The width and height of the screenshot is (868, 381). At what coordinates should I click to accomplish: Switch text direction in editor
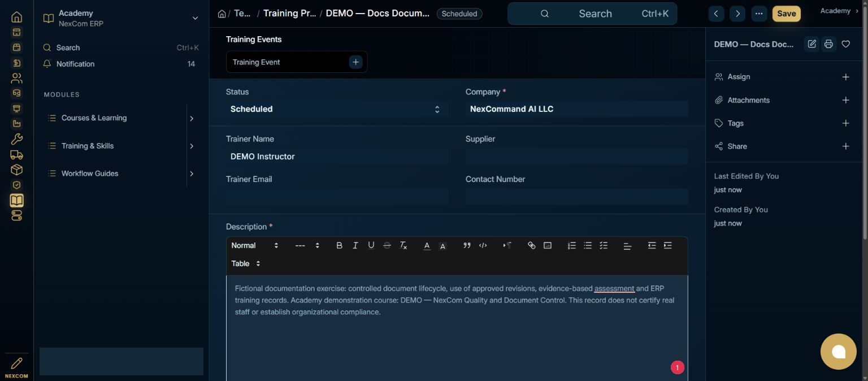507,245
